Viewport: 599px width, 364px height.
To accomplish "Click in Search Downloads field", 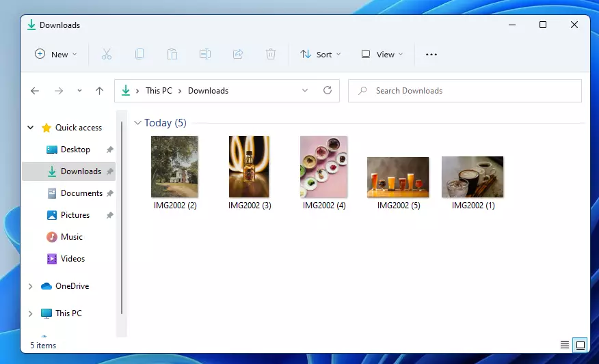I will (465, 91).
